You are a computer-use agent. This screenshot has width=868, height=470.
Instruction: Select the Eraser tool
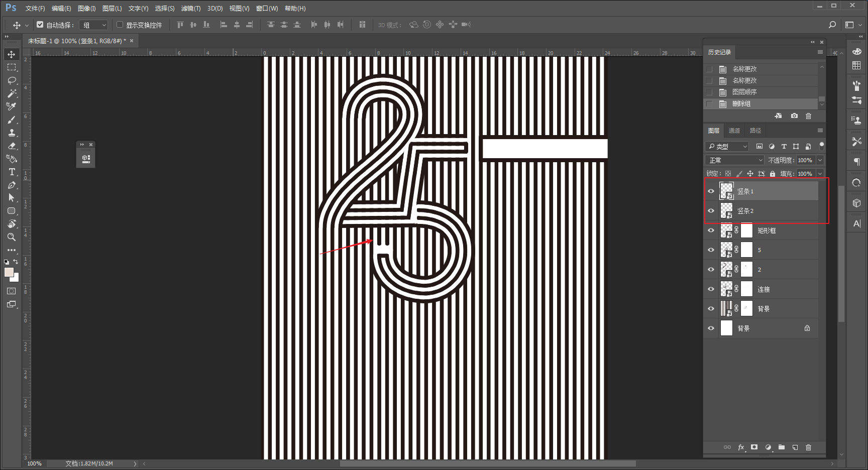(x=12, y=146)
